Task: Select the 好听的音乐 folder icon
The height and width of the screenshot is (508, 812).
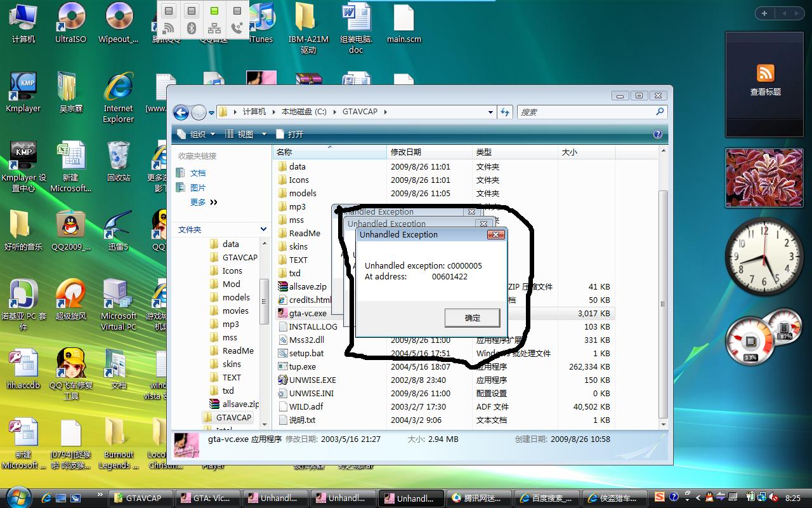Action: [x=23, y=231]
